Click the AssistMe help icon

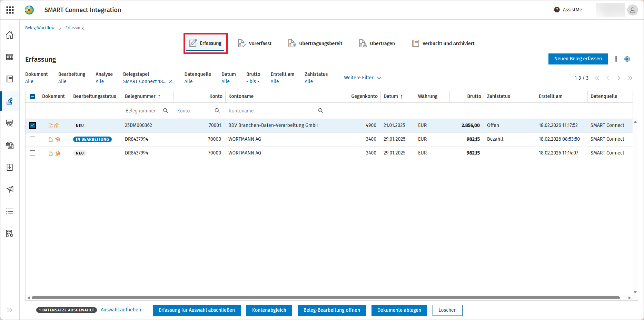click(x=557, y=10)
